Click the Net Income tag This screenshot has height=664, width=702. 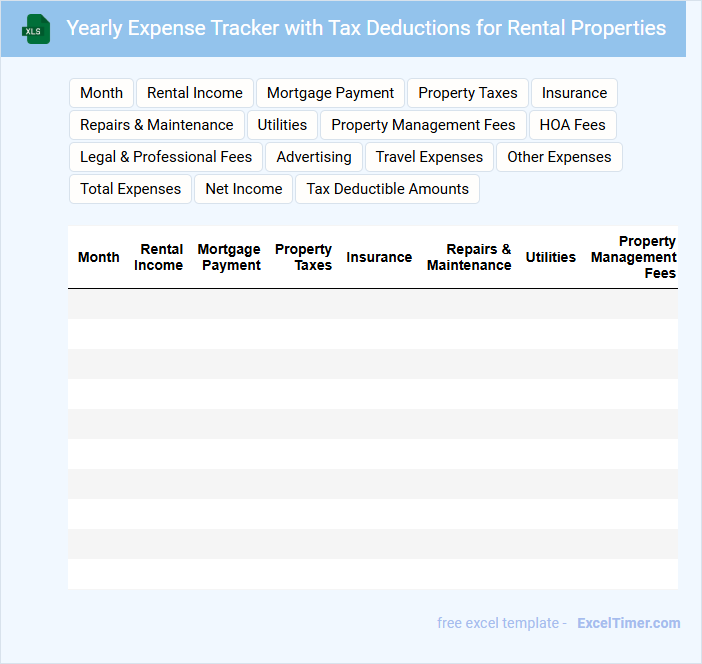244,189
